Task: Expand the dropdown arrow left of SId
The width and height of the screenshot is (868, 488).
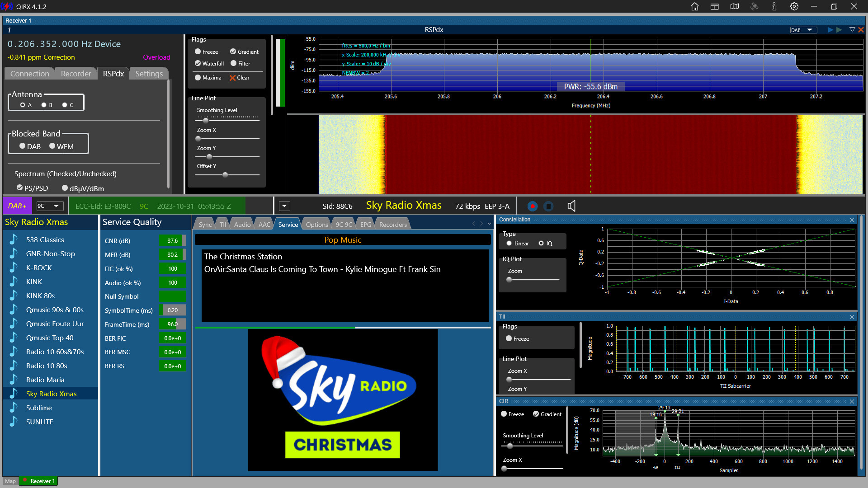Action: point(284,206)
